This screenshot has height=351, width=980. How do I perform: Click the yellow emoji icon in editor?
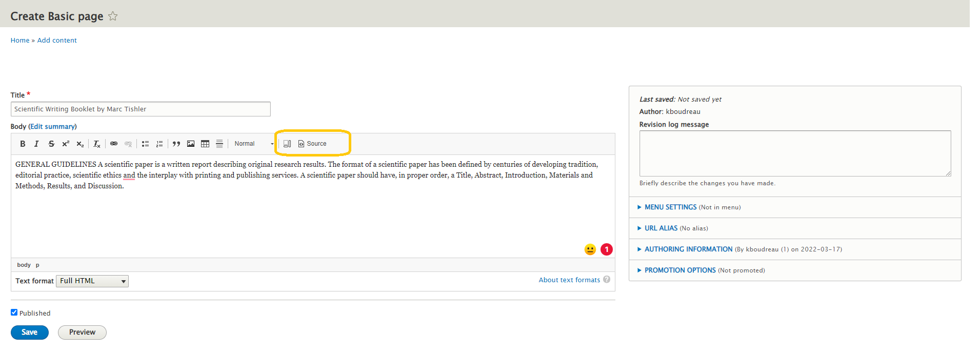[x=590, y=249]
